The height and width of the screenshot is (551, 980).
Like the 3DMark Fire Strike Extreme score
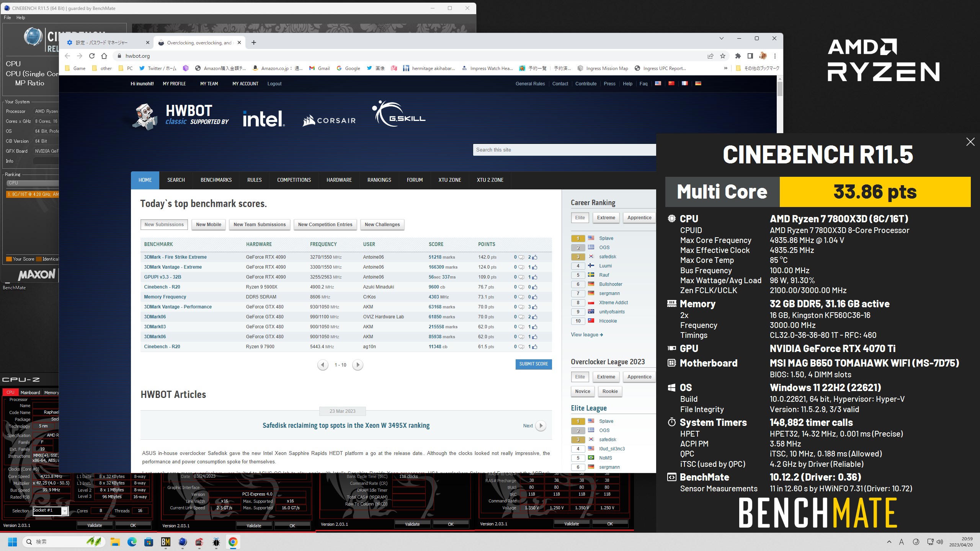click(535, 257)
